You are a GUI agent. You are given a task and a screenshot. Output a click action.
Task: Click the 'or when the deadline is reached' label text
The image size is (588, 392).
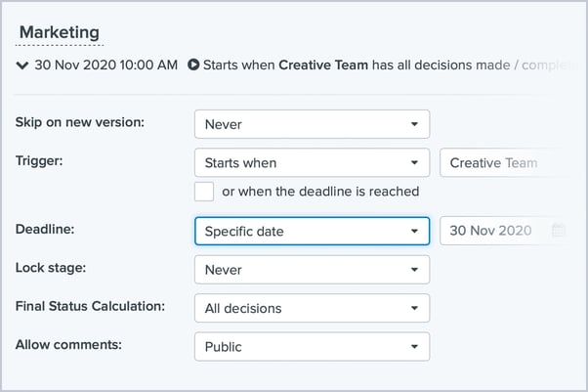click(x=320, y=191)
